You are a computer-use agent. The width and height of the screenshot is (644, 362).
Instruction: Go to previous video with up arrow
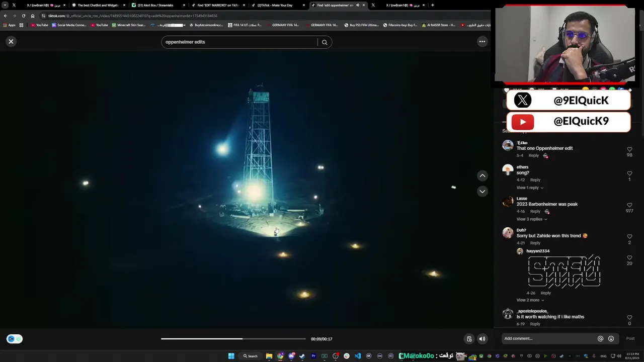coord(482,175)
